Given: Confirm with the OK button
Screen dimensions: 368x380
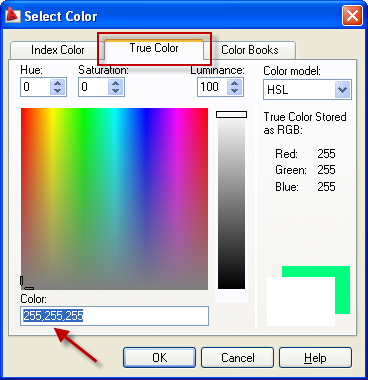Looking at the screenshot, I should point(159,358).
